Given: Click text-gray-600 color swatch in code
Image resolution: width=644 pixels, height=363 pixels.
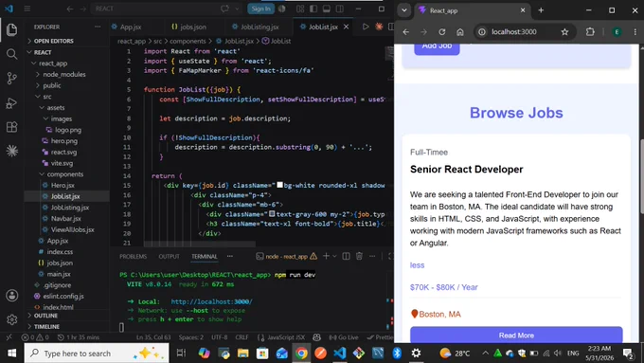Looking at the screenshot, I should coord(272,214).
